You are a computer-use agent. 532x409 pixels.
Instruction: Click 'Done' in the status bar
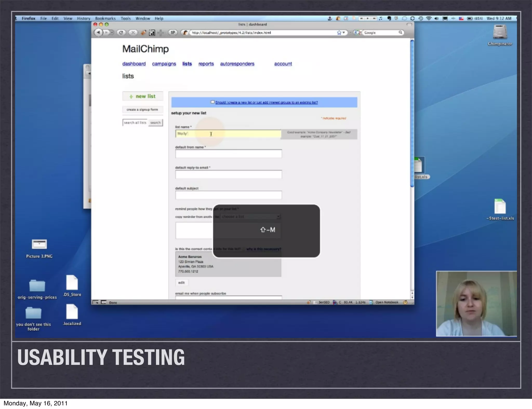[113, 303]
